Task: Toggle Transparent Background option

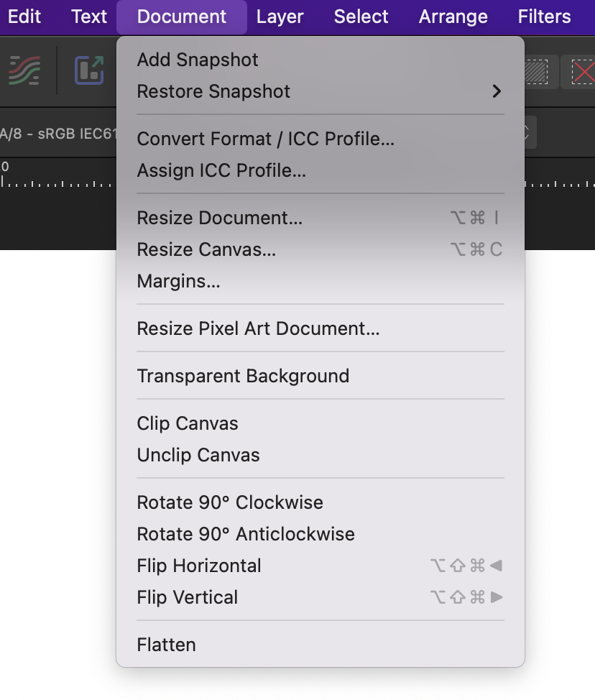Action: pyautogui.click(x=243, y=376)
